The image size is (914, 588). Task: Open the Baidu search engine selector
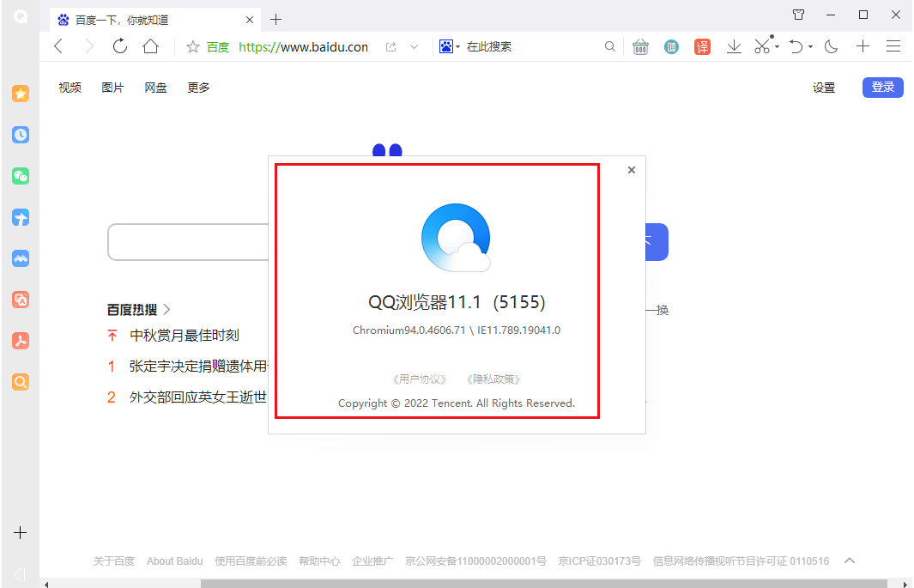[450, 46]
